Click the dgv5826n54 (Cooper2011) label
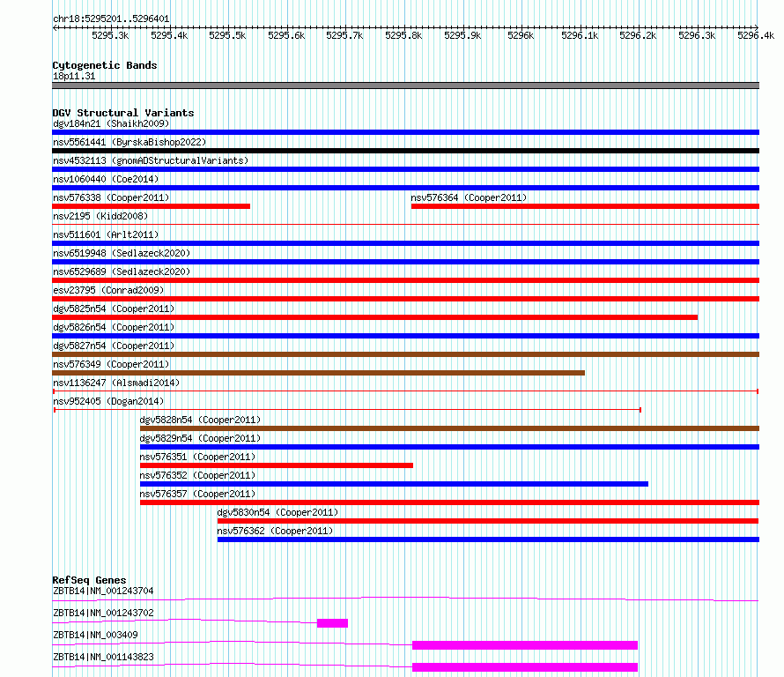Image resolution: width=784 pixels, height=677 pixels. click(x=114, y=327)
